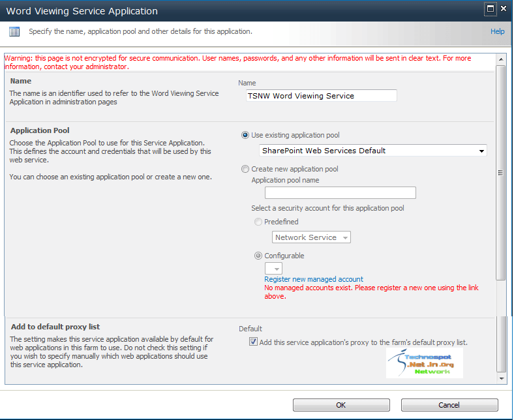This screenshot has width=514, height=420.
Task: Open SharePoint Web Services Default dropdown
Action: [373, 151]
